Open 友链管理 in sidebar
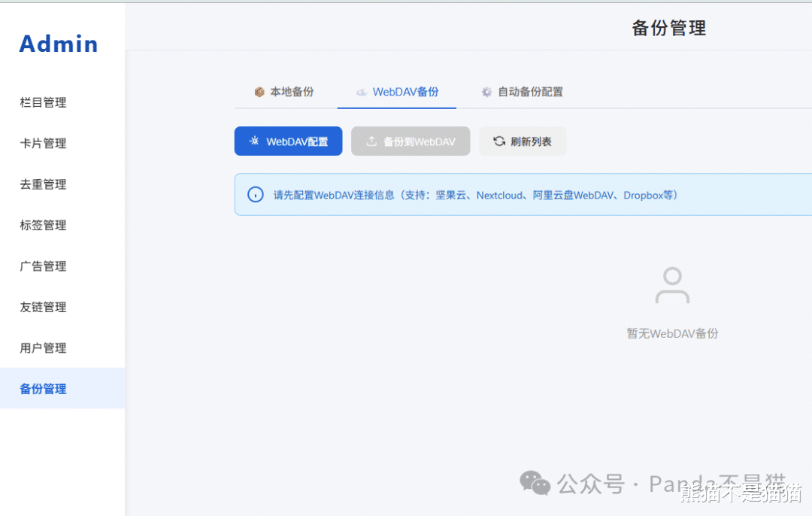The height and width of the screenshot is (516, 812). pyautogui.click(x=43, y=307)
